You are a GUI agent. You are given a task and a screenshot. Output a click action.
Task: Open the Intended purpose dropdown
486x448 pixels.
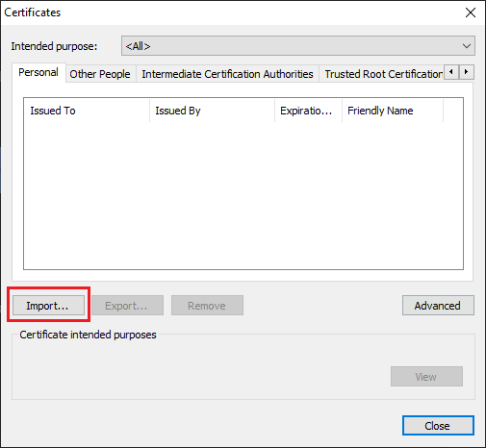click(x=298, y=46)
